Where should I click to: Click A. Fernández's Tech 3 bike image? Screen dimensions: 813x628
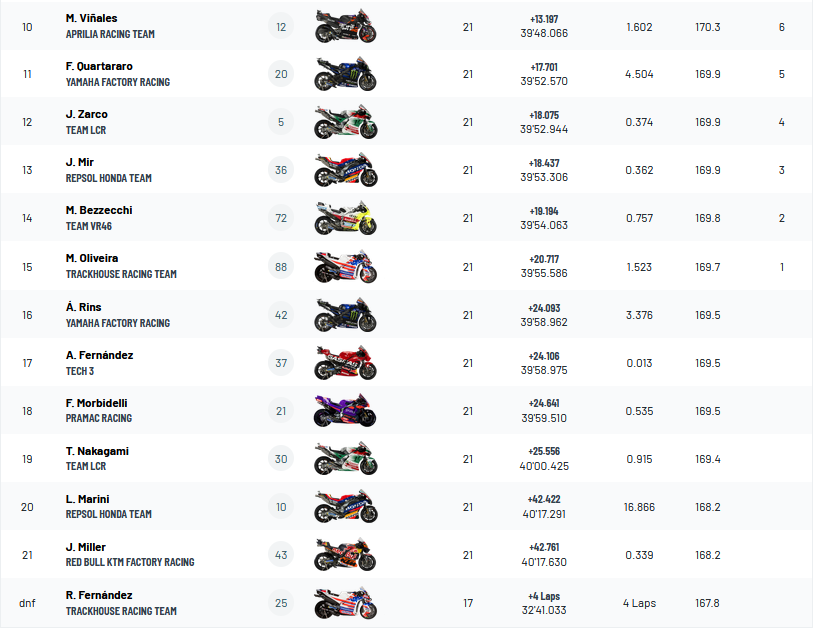click(346, 363)
